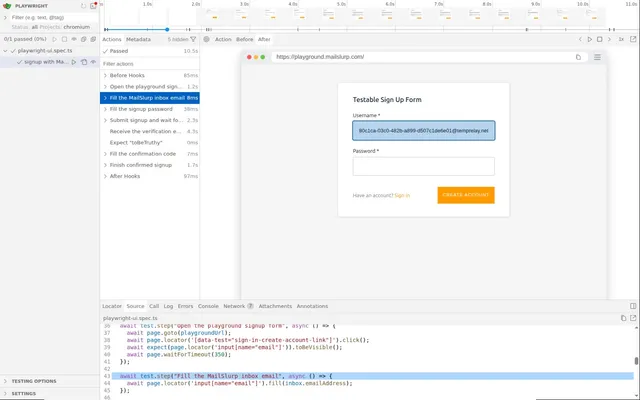Screen dimensions: 640x400
Task: Expand 'Submit signup and wait fo...' step
Action: click(x=105, y=120)
